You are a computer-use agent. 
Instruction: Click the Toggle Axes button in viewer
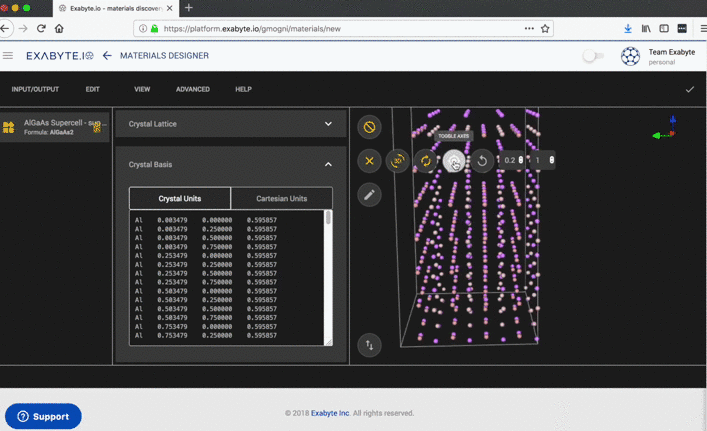tap(453, 161)
